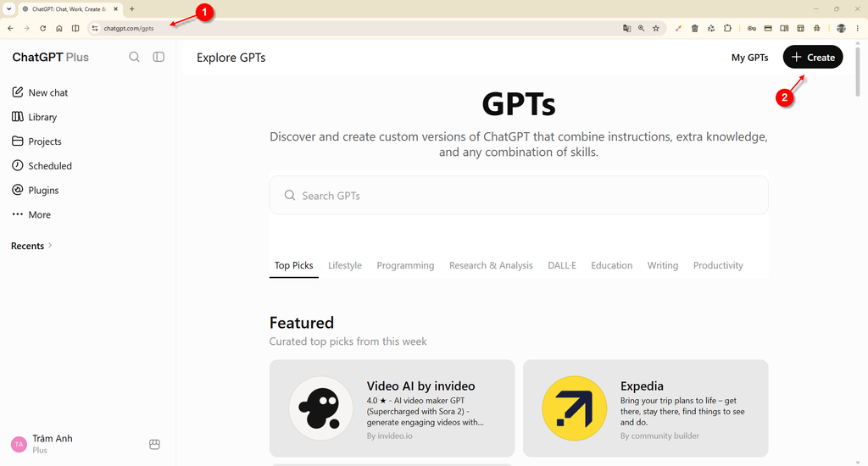Open the Extensions puzzle icon

tap(727, 28)
